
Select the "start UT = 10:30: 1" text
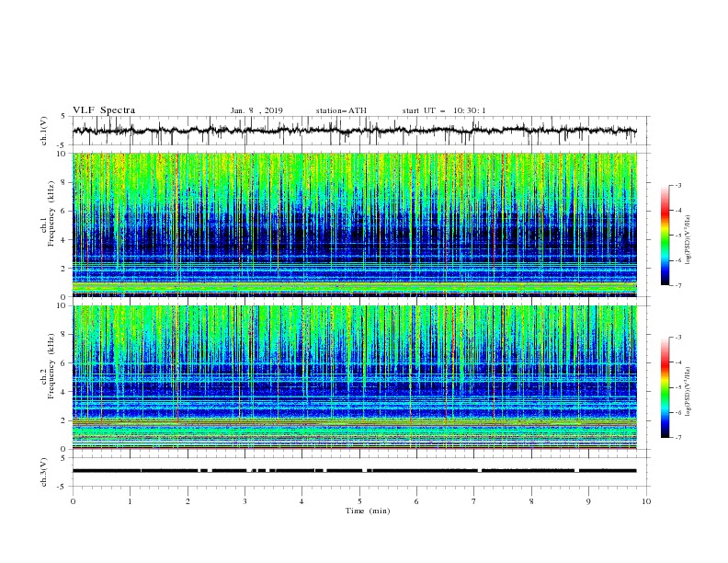click(x=444, y=110)
